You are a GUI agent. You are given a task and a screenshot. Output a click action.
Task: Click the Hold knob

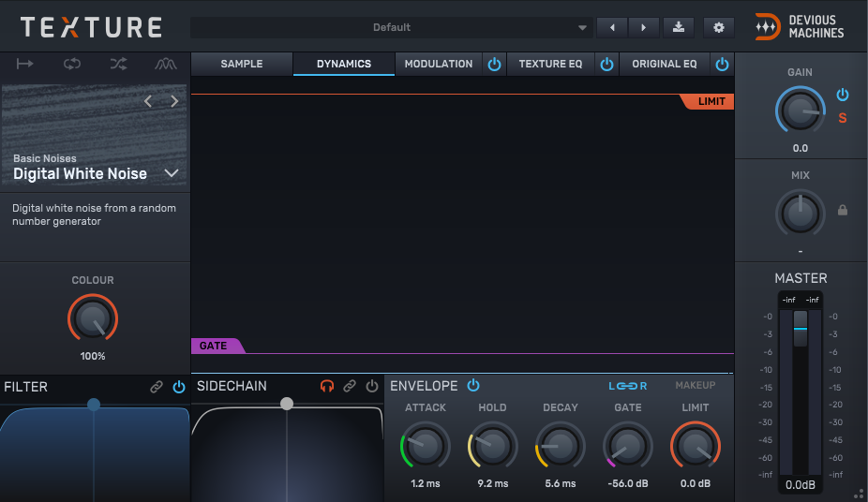click(493, 446)
